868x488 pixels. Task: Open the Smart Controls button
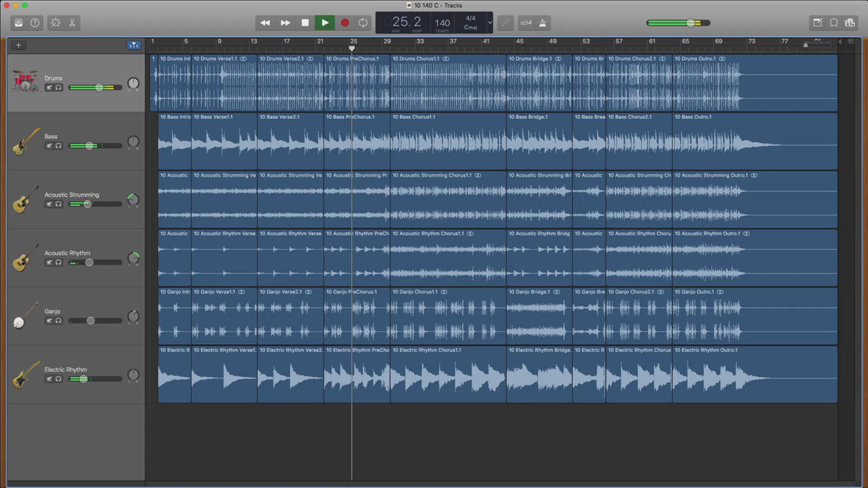pyautogui.click(x=56, y=23)
